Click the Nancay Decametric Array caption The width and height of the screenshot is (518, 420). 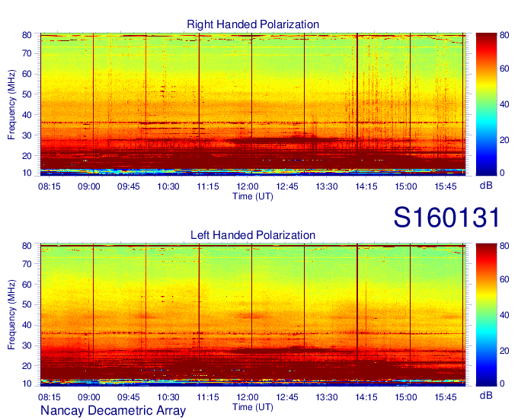[113, 410]
